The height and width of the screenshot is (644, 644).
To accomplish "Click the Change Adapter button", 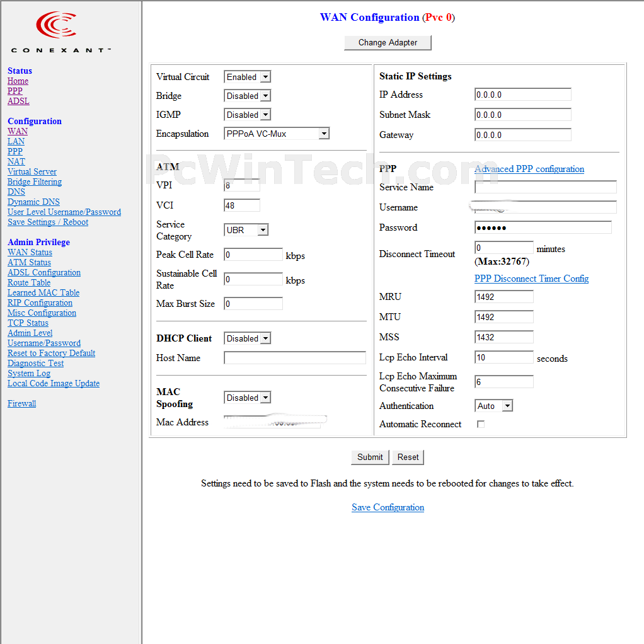I will pos(388,42).
